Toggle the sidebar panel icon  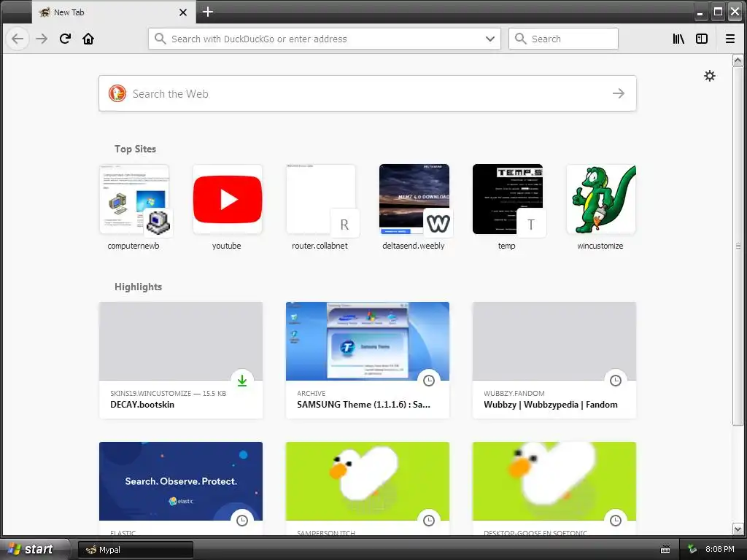tap(702, 39)
